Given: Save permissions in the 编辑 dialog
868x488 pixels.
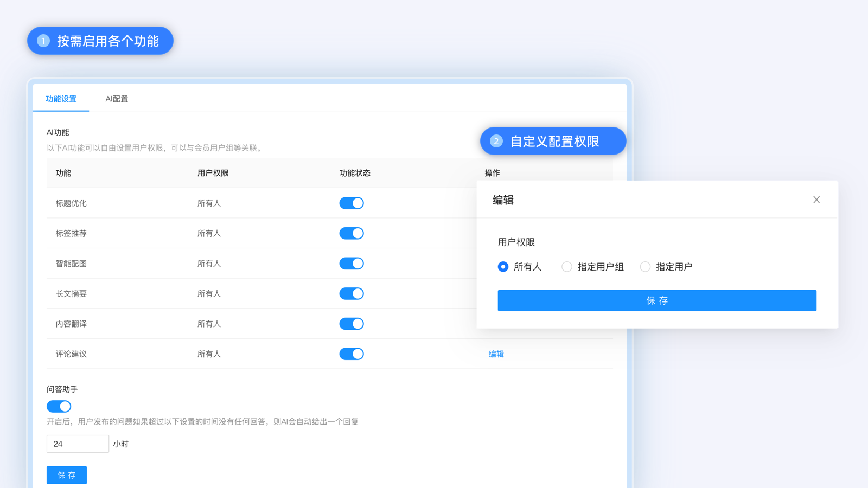Looking at the screenshot, I should (x=657, y=300).
